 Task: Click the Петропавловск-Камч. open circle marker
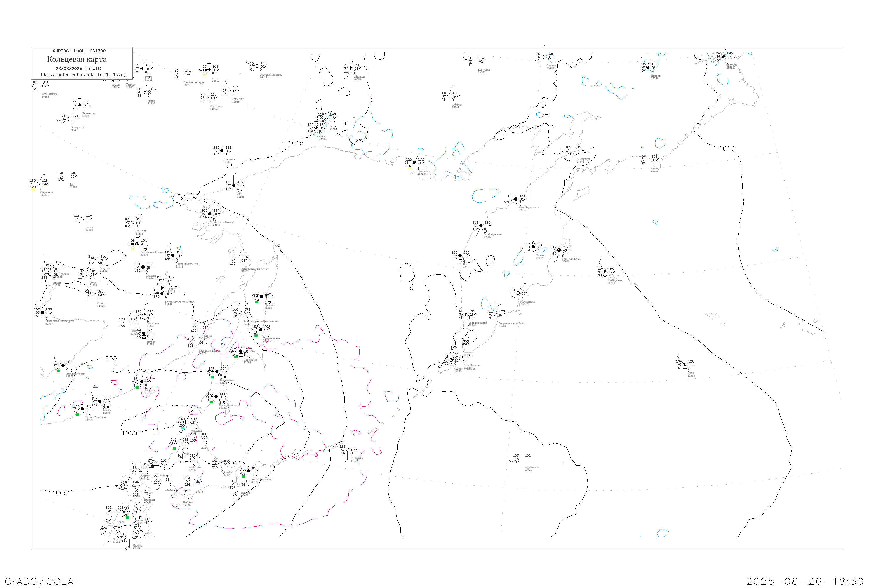tap(495, 315)
